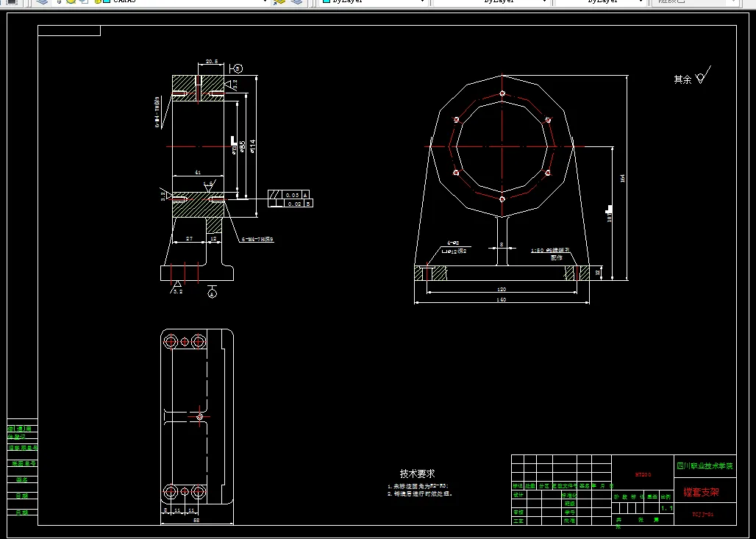Image resolution: width=756 pixels, height=539 pixels.
Task: Click the 101 center height dimension
Action: (610, 217)
